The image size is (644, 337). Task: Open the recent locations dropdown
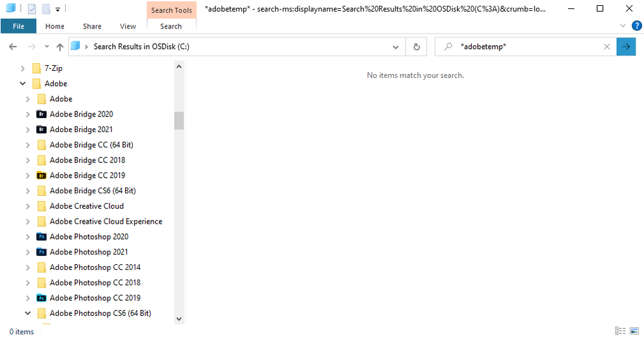point(47,46)
